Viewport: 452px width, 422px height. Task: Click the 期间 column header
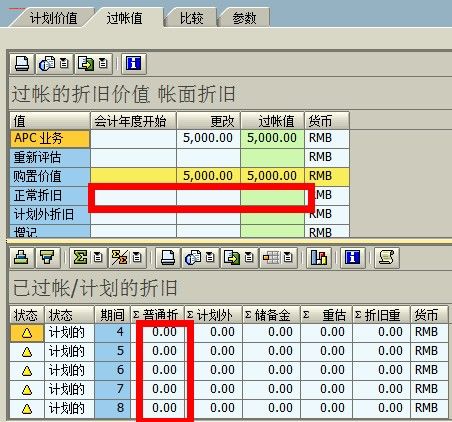[112, 315]
